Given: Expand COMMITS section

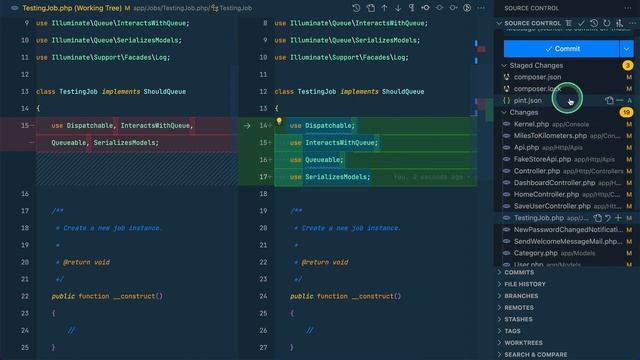Looking at the screenshot, I should (519, 272).
